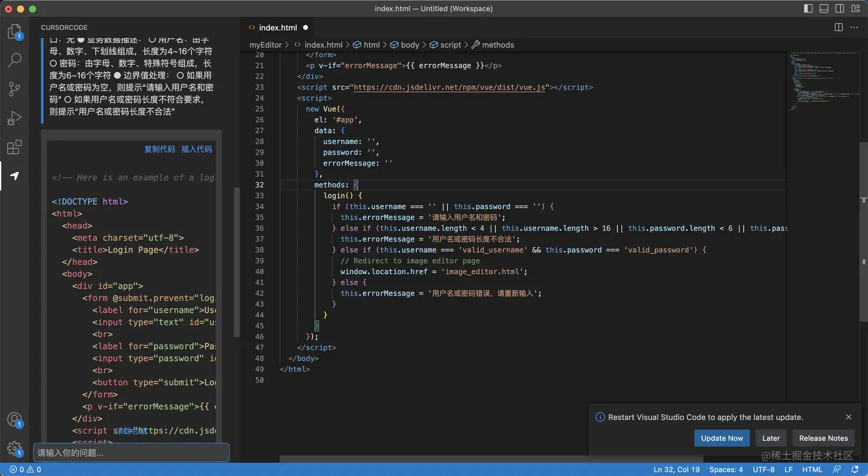Click the editor minimap preview
The image size is (868, 476).
823,80
